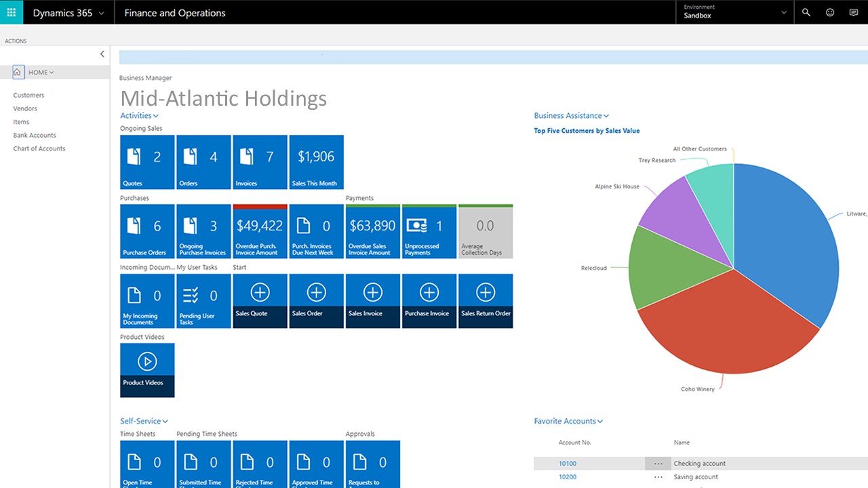868x488 pixels.
Task: Open Ongoing Purchase Invoices tile
Action: click(x=203, y=231)
